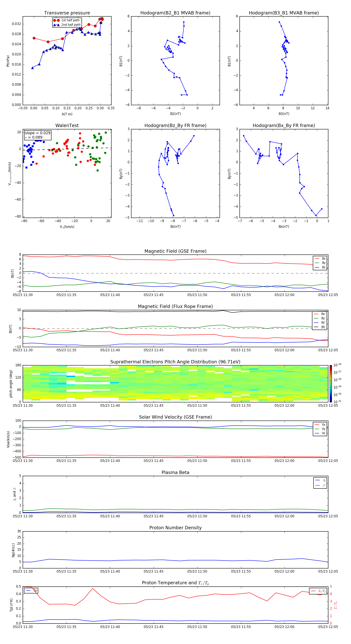Click '05/23 11:40' tick under pitch angle spectrogram
The image size is (351, 644).
point(110,406)
